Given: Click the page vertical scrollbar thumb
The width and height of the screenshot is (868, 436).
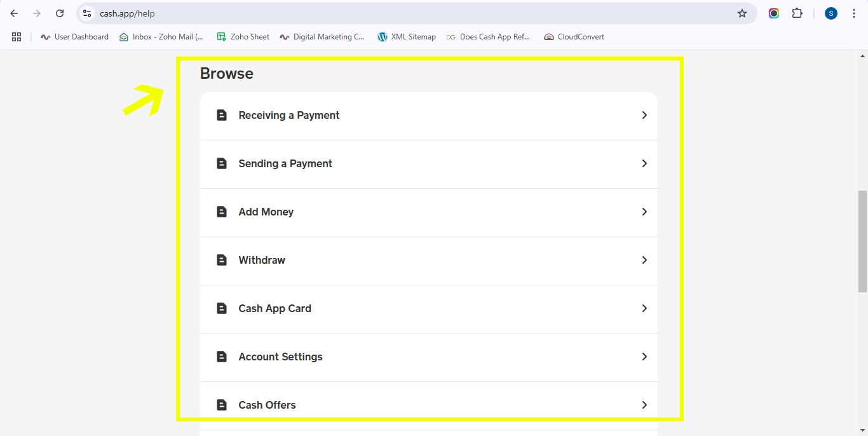Looking at the screenshot, I should 862,240.
